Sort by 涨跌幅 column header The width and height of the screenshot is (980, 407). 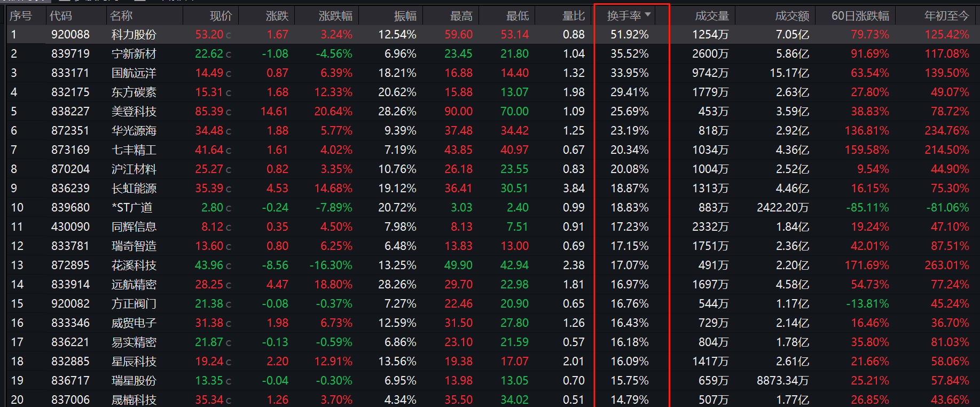tap(335, 16)
